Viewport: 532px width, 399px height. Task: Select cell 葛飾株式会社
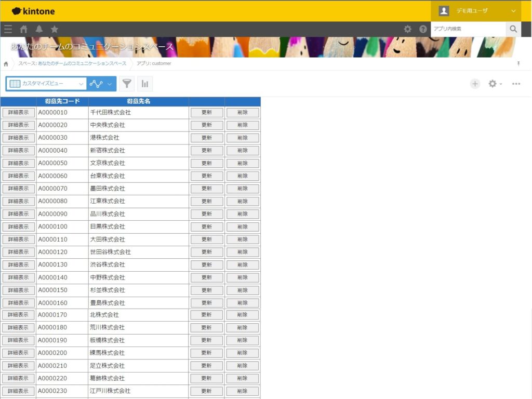tap(138, 378)
